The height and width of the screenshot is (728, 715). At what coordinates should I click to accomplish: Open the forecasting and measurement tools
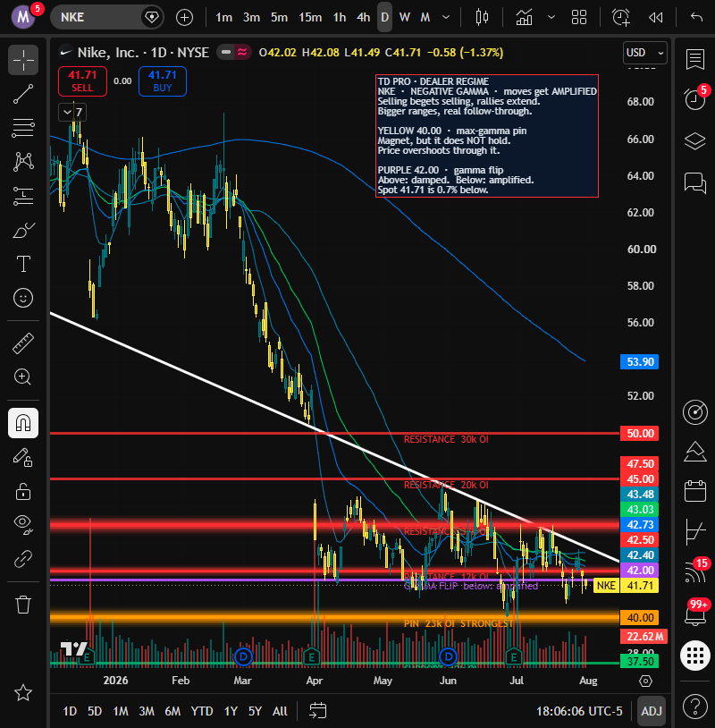pyautogui.click(x=22, y=196)
